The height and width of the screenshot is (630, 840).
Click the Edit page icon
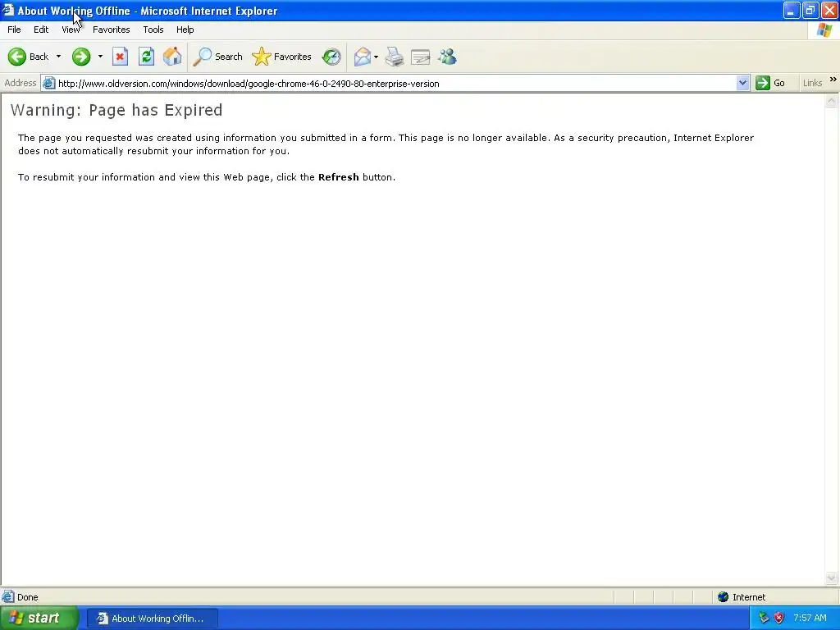click(421, 57)
